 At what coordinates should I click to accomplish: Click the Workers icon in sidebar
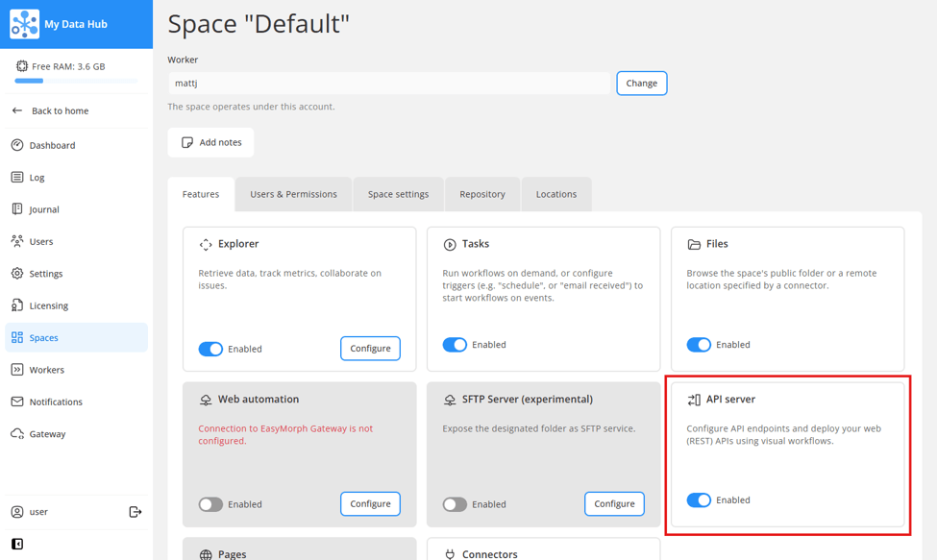[17, 370]
